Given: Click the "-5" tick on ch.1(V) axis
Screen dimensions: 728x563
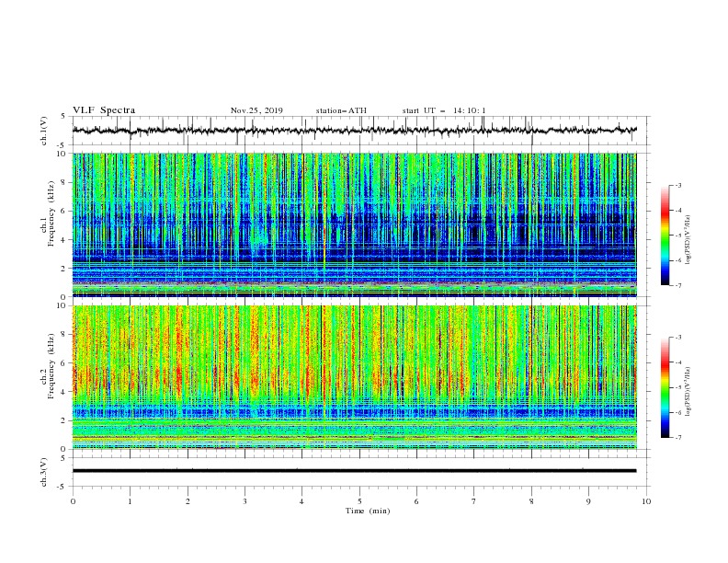Looking at the screenshot, I should (63, 145).
